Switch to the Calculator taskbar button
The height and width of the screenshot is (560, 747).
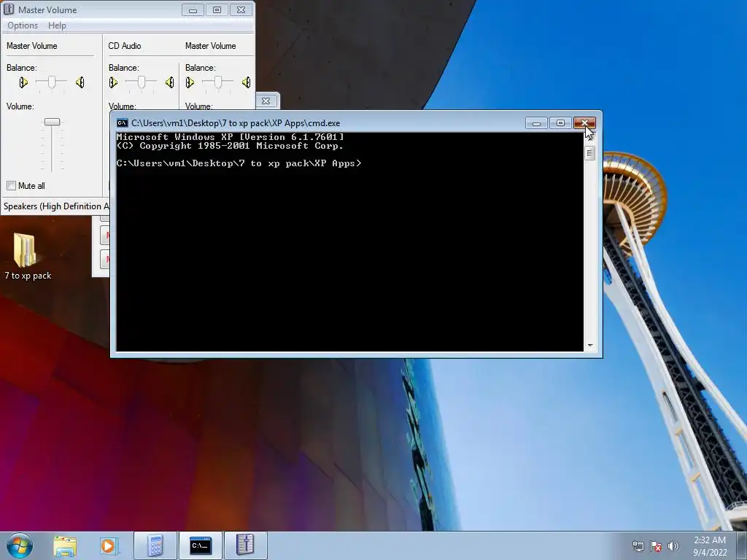[x=155, y=545]
